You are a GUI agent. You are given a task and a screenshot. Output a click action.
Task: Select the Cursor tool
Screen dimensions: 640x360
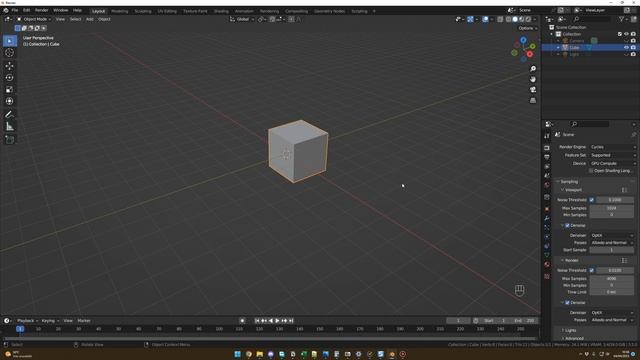click(10, 53)
